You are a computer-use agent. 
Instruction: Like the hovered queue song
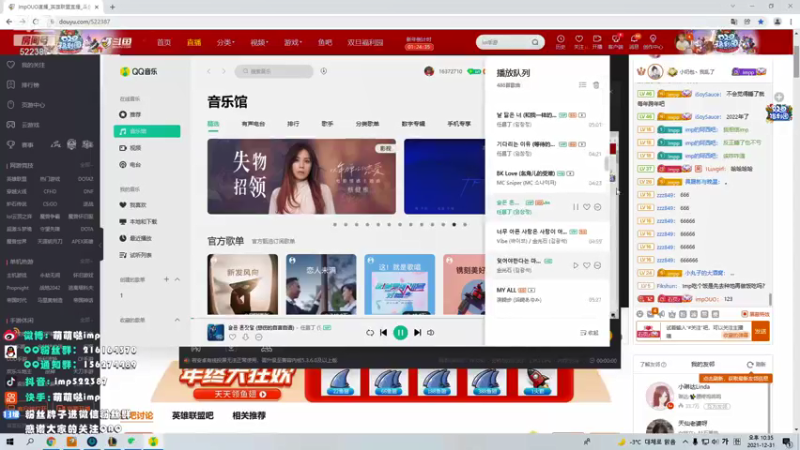[x=587, y=265]
